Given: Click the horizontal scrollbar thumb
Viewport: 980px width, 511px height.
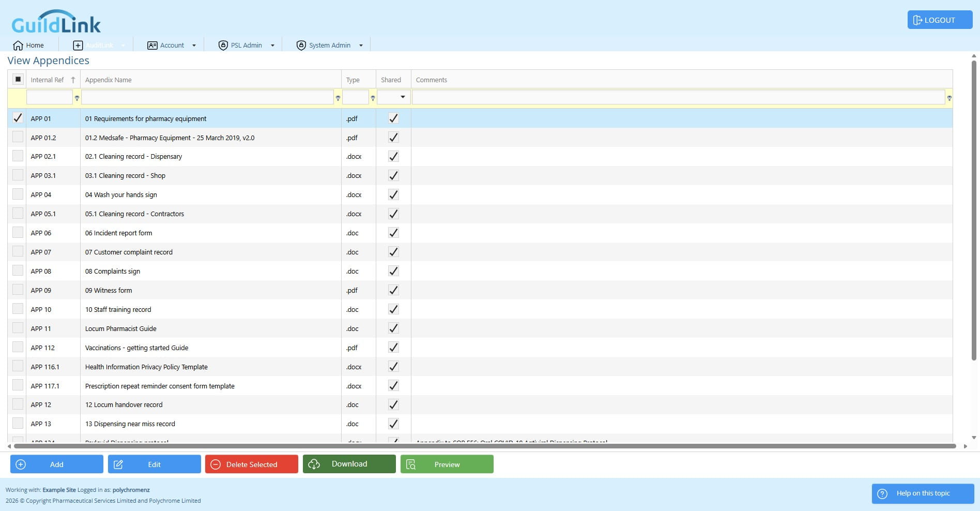Looking at the screenshot, I should 485,446.
